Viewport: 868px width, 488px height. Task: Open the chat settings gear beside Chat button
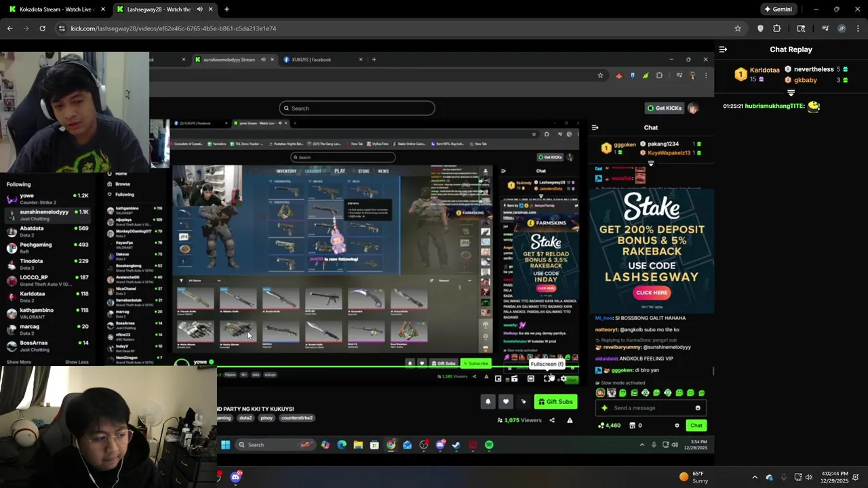pos(677,426)
